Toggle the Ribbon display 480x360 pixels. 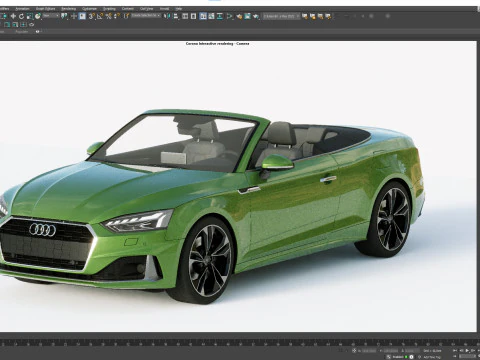[203, 16]
